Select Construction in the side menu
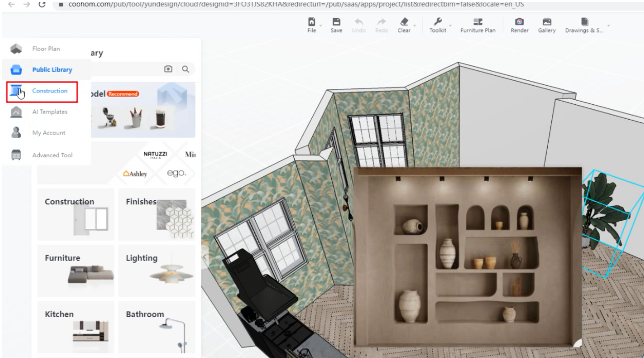This screenshot has height=358, width=644. point(49,91)
